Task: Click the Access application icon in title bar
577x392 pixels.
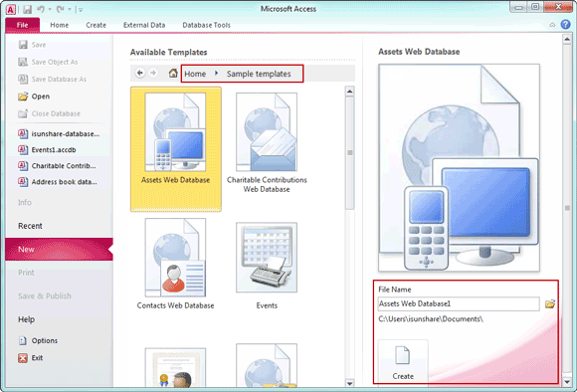Action: coord(10,9)
